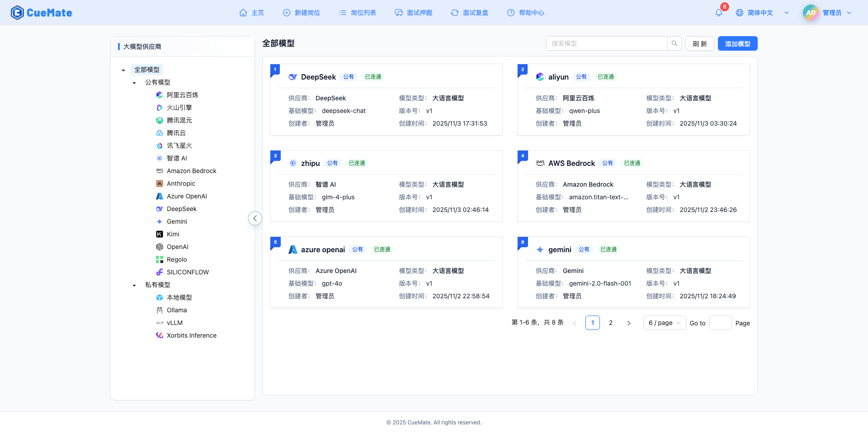This screenshot has height=433, width=868.
Task: Go to 面试复盘 in the navigation bar
Action: pyautogui.click(x=469, y=13)
